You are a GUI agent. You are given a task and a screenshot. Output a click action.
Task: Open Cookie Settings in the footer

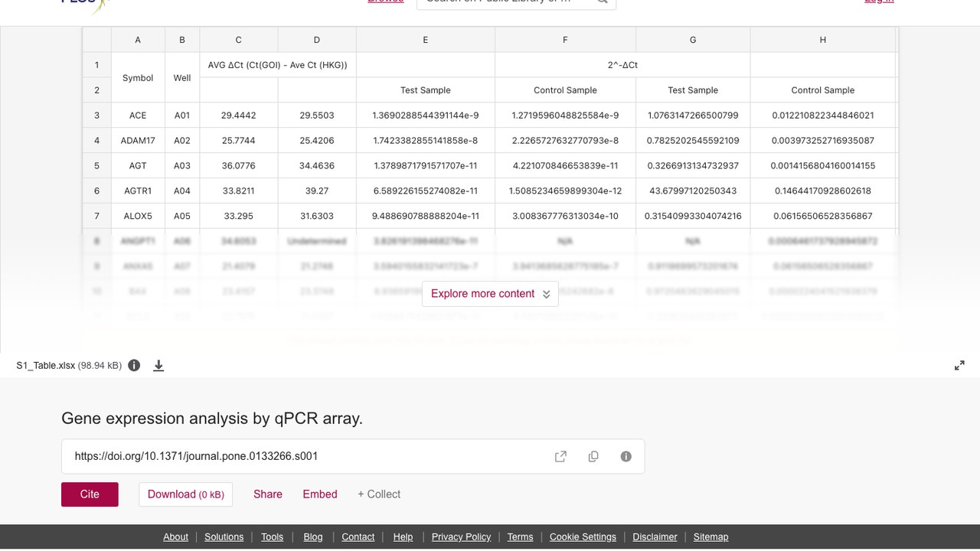tap(583, 537)
